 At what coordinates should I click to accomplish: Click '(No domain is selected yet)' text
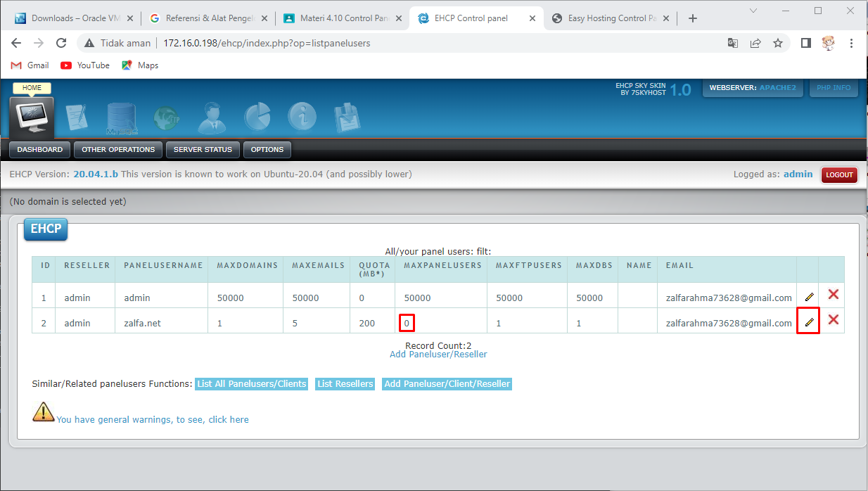(68, 201)
